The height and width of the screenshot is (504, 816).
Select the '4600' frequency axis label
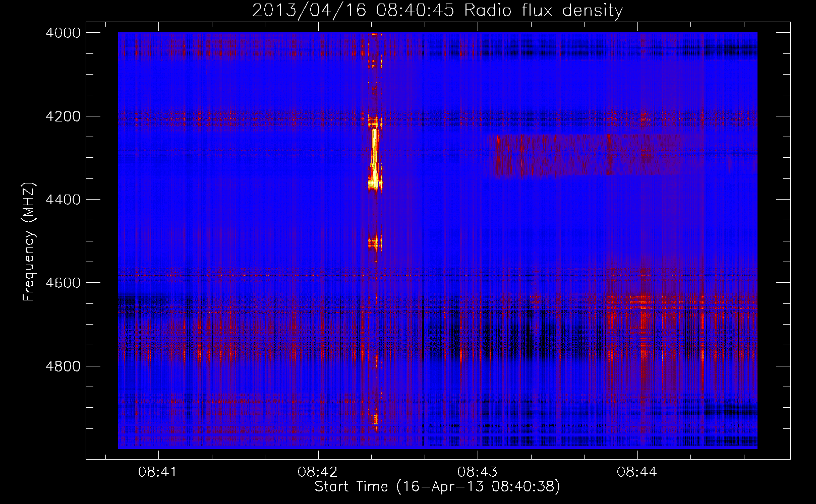pyautogui.click(x=63, y=283)
